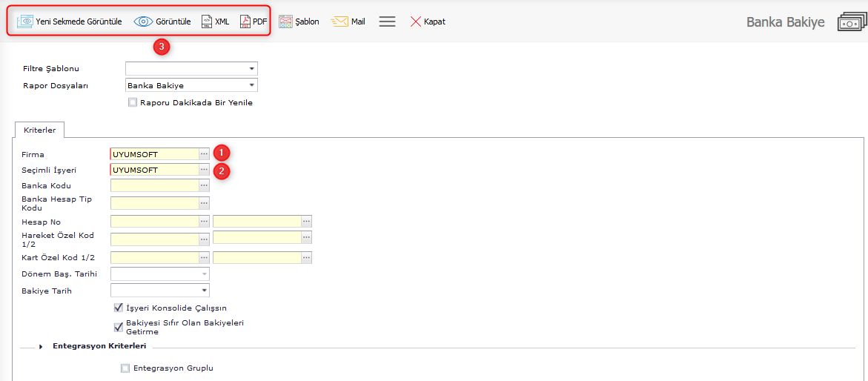Click the Banka Kodu lookup ellipsis button

pyautogui.click(x=204, y=185)
